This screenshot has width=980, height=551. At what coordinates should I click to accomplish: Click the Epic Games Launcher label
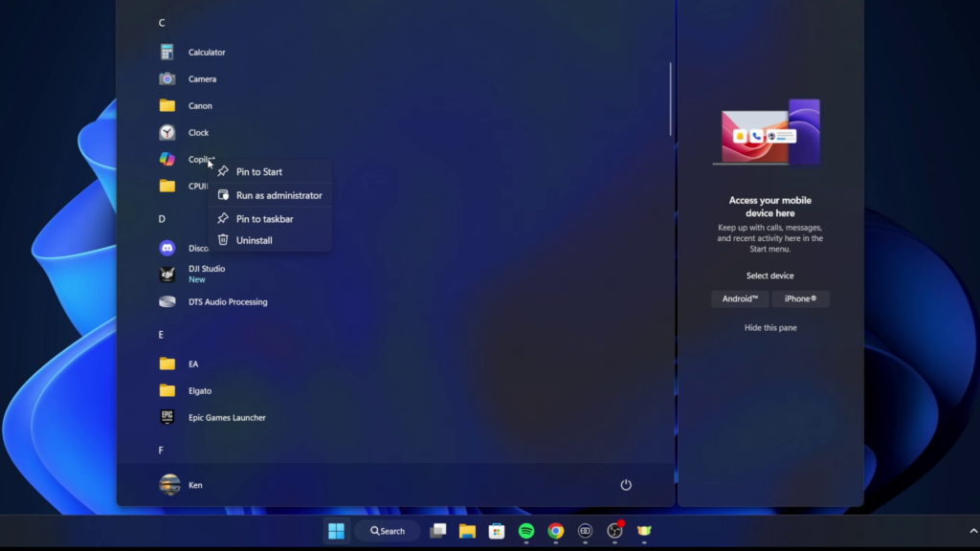click(x=227, y=417)
